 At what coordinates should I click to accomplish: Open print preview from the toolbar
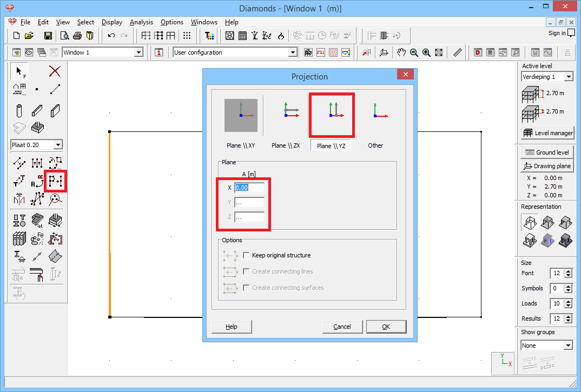[64, 36]
